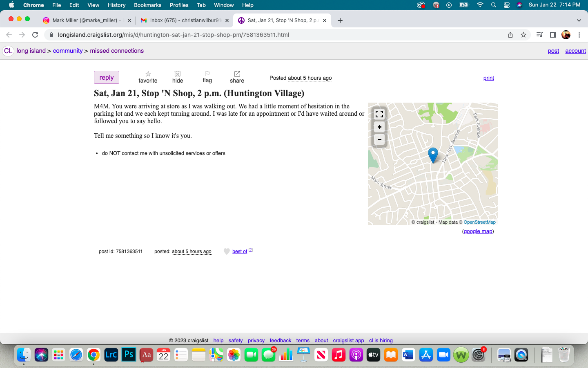588x368 pixels.
Task: Open the craigslist app footer link
Action: (348, 341)
